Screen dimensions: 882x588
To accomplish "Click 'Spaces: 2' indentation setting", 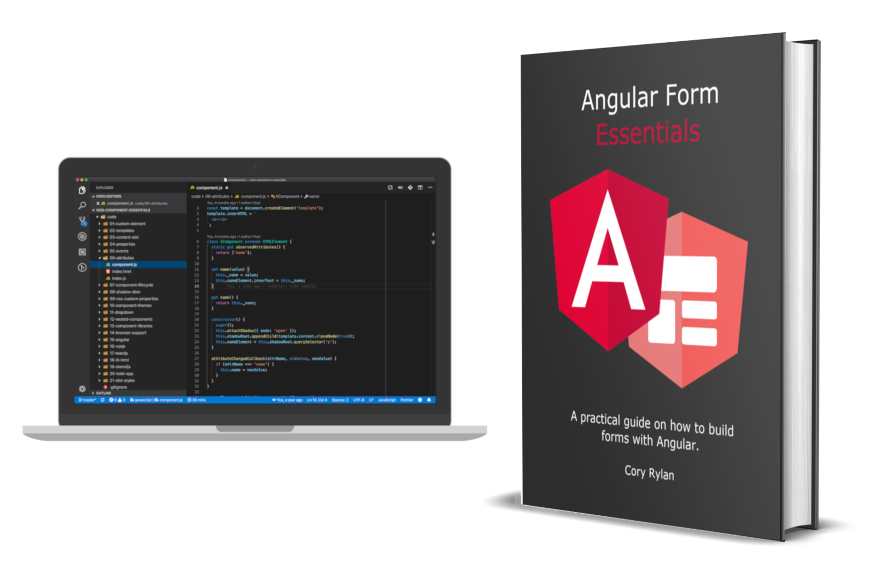I will [x=340, y=400].
